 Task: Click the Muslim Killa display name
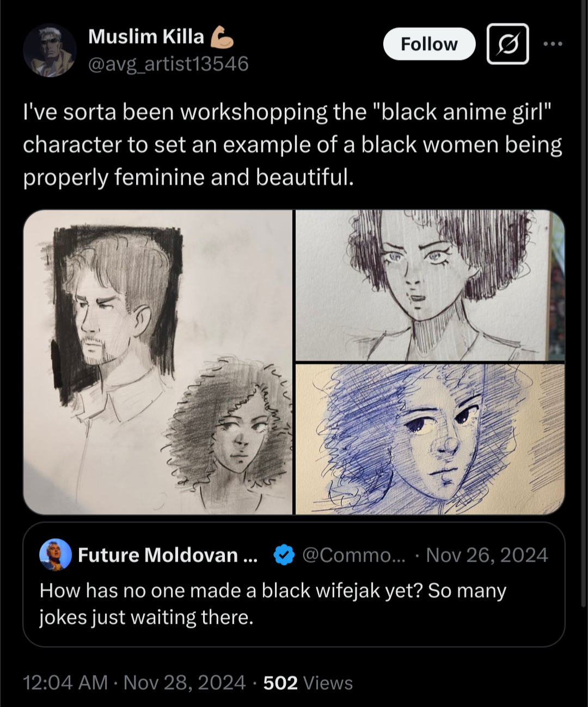(x=146, y=36)
